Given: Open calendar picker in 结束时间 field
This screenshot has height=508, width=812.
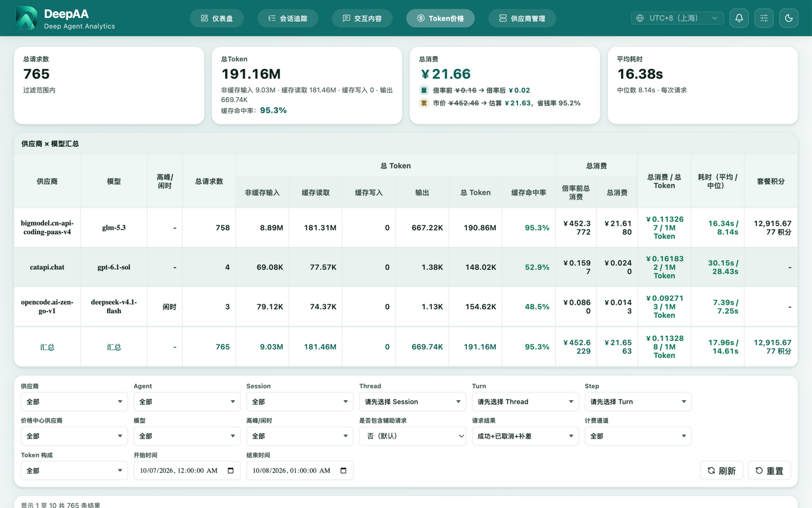Looking at the screenshot, I should tap(343, 470).
